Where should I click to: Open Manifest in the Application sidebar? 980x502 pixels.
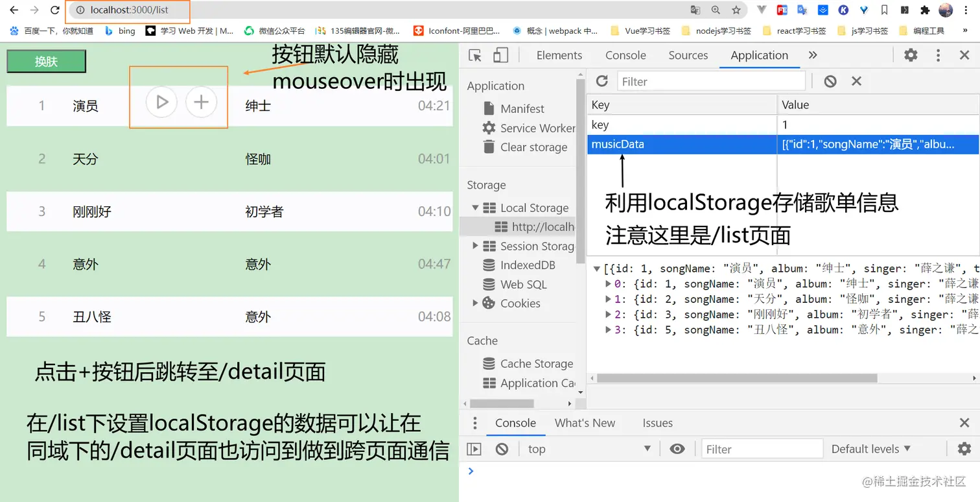(522, 109)
